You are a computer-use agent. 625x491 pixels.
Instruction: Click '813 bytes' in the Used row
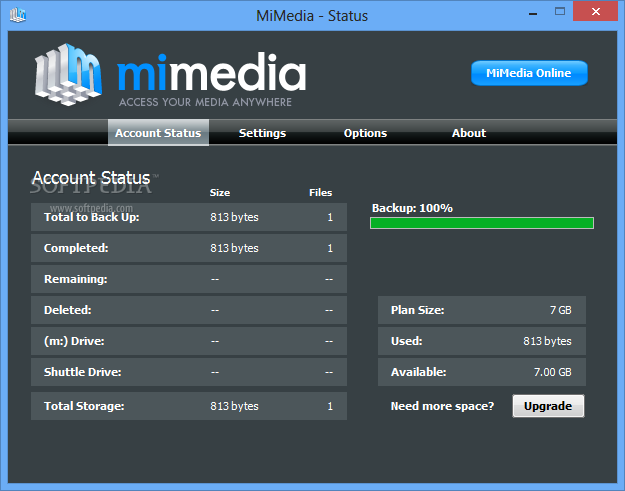click(x=547, y=341)
